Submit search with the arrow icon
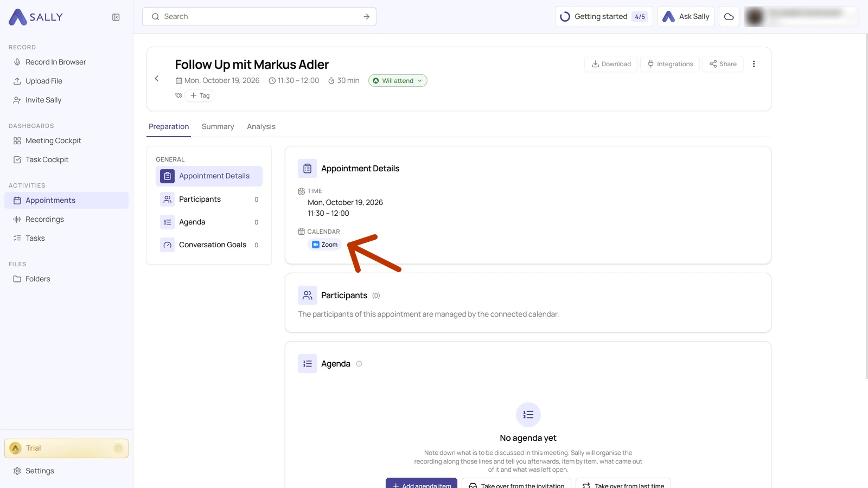Screen dimensions: 868x488 (366, 17)
